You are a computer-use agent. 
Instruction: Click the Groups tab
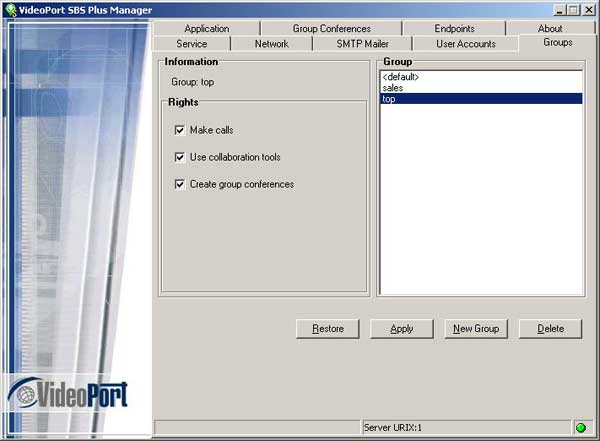[558, 42]
